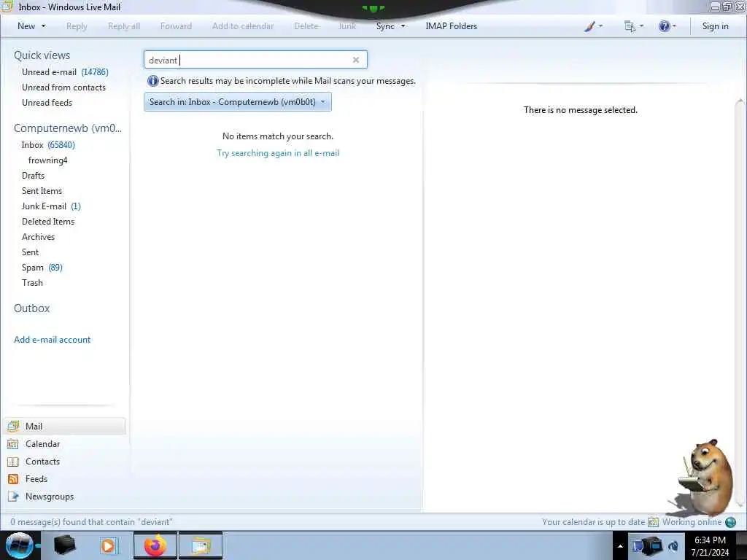Open the media player taskbar icon
The image size is (747, 560).
[109, 545]
